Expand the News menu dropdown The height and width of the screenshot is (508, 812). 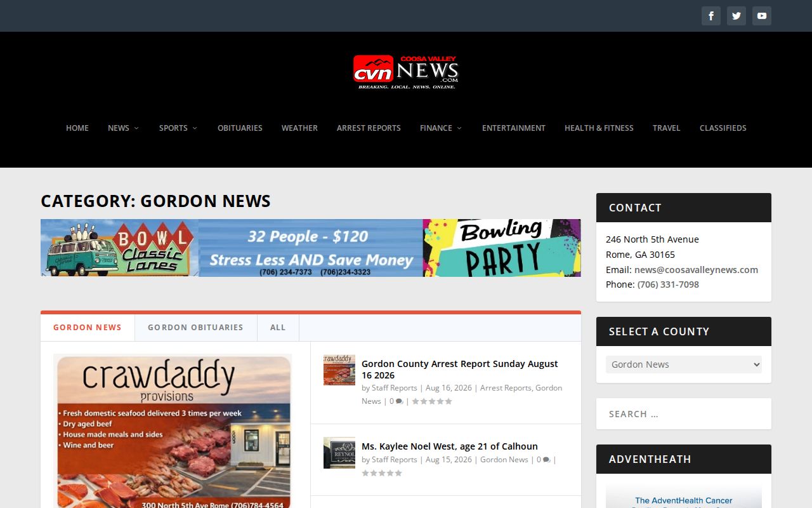(123, 128)
